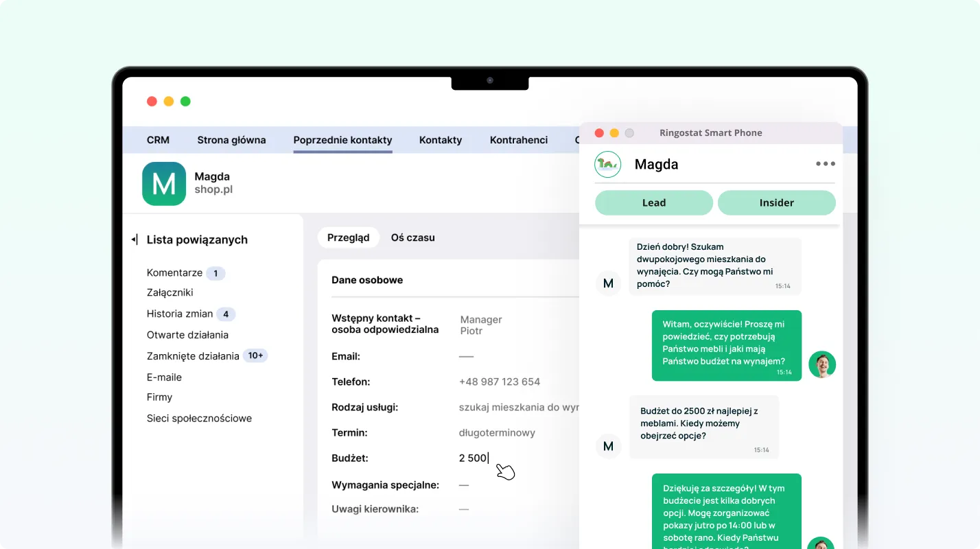
Task: Switch to the Przegląd tab
Action: 348,237
